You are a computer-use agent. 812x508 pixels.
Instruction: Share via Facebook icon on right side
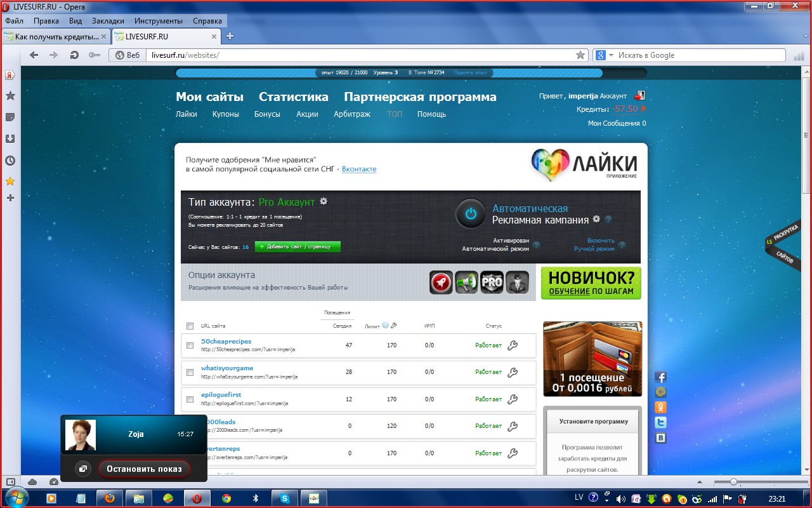(660, 377)
